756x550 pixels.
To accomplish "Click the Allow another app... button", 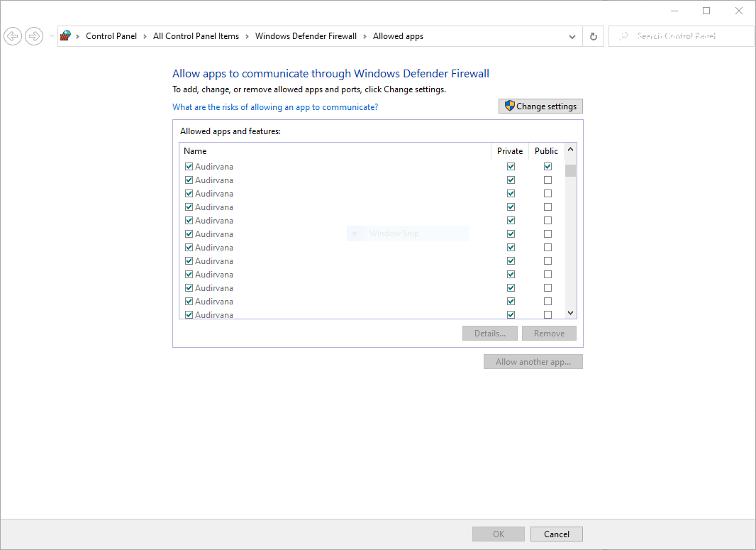I will click(533, 362).
